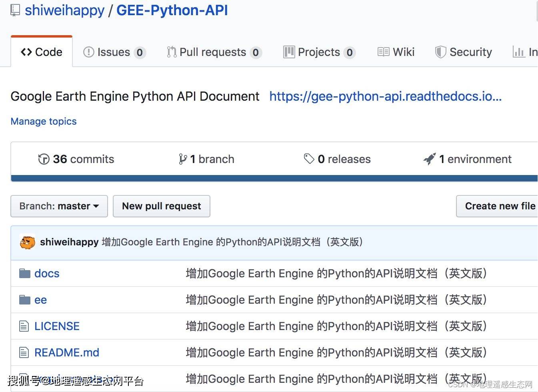This screenshot has height=392, width=538.
Task: Click the Insights graph icon tab
Action: pyautogui.click(x=519, y=52)
